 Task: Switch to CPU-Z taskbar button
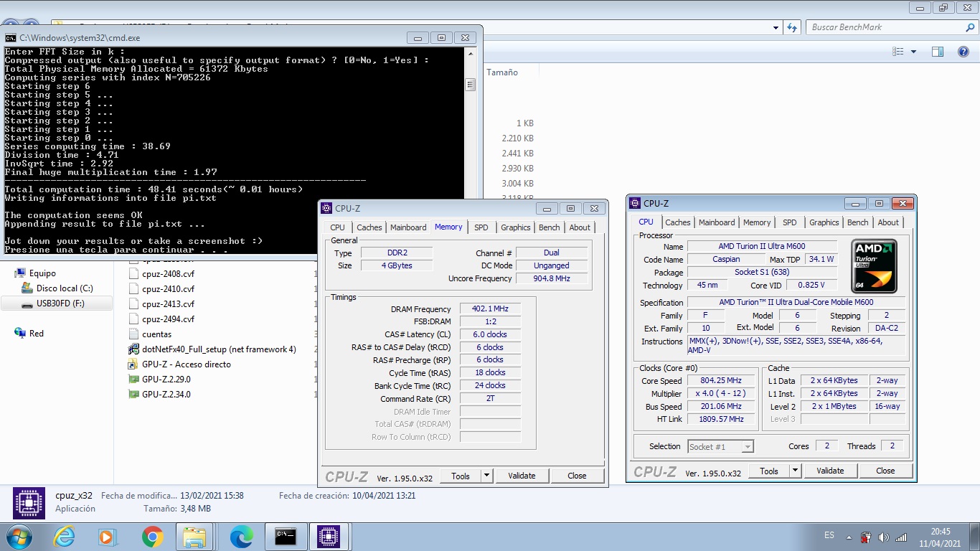point(329,536)
